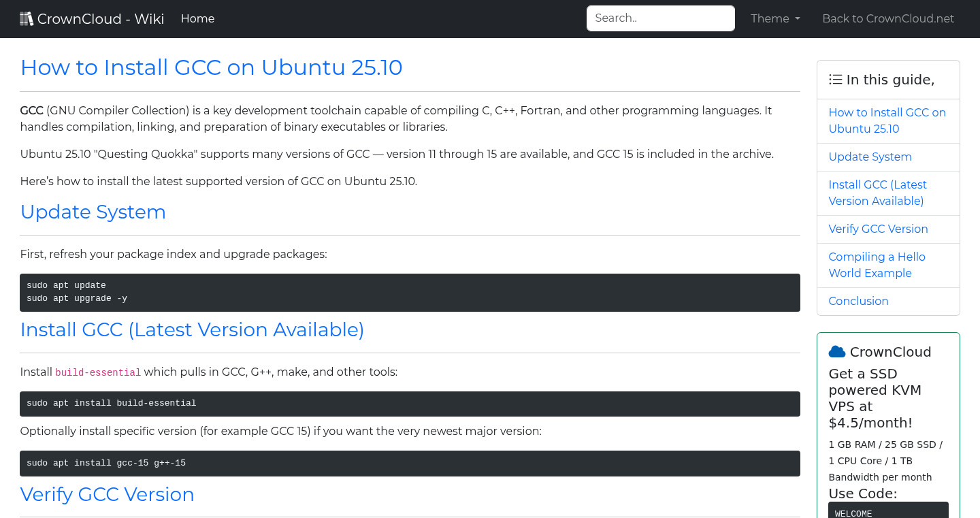Open the Theme dropdown
Screen dimensions: 980x518
pos(775,18)
